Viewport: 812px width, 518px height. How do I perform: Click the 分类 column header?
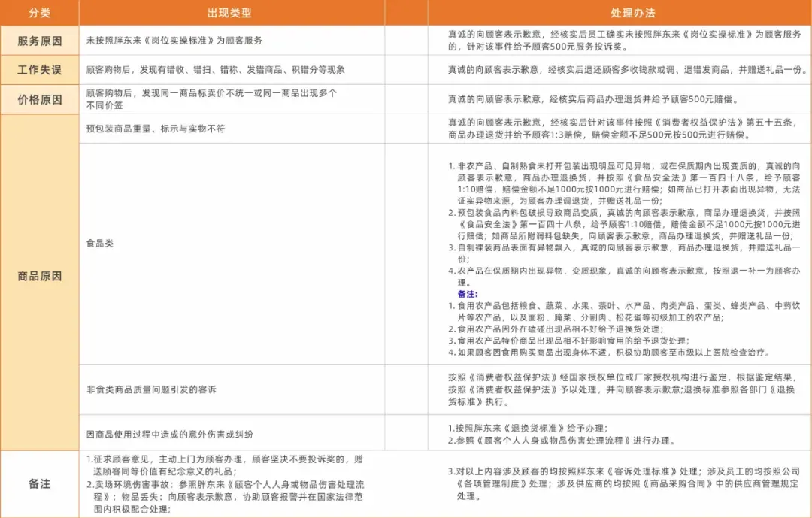(39, 13)
